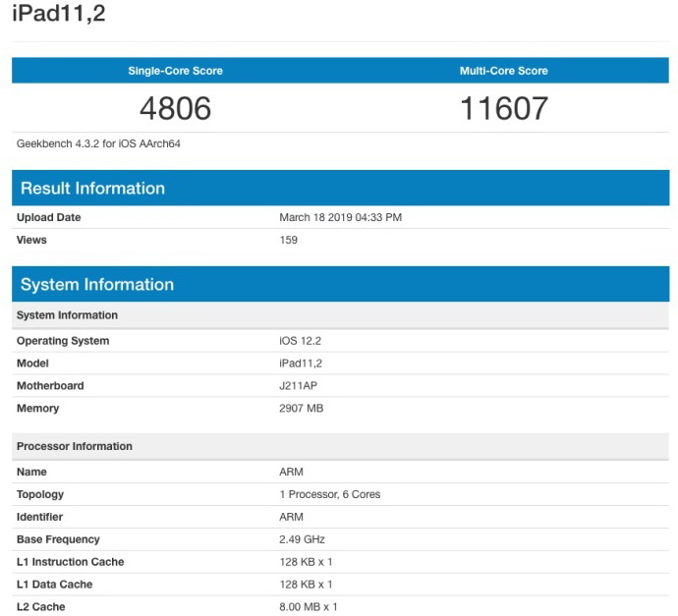Click 128 KB x 1 in L1 Data Cache row
Viewport: 678px width, 616px height.
click(306, 584)
